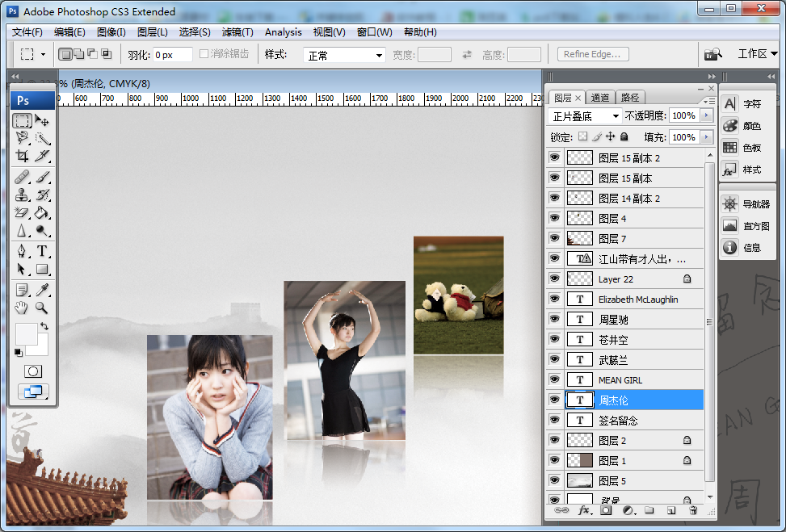Expand the 工作区 workspace menu
This screenshot has height=532, width=786.
(757, 54)
